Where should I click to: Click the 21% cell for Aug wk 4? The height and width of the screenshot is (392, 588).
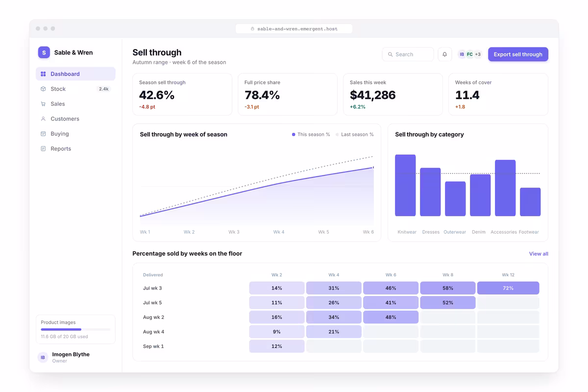point(334,332)
